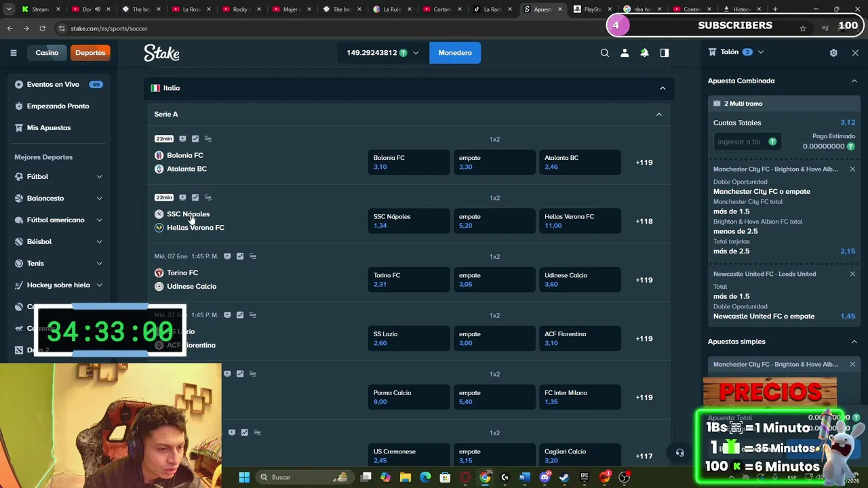The height and width of the screenshot is (488, 868).
Task: Expand Béisbol sport menu
Action: click(100, 242)
